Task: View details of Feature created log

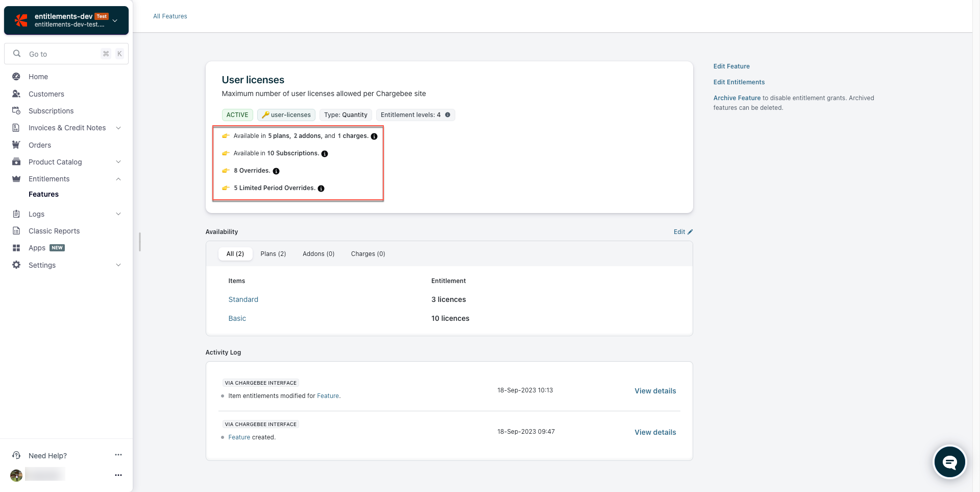Action: point(655,432)
